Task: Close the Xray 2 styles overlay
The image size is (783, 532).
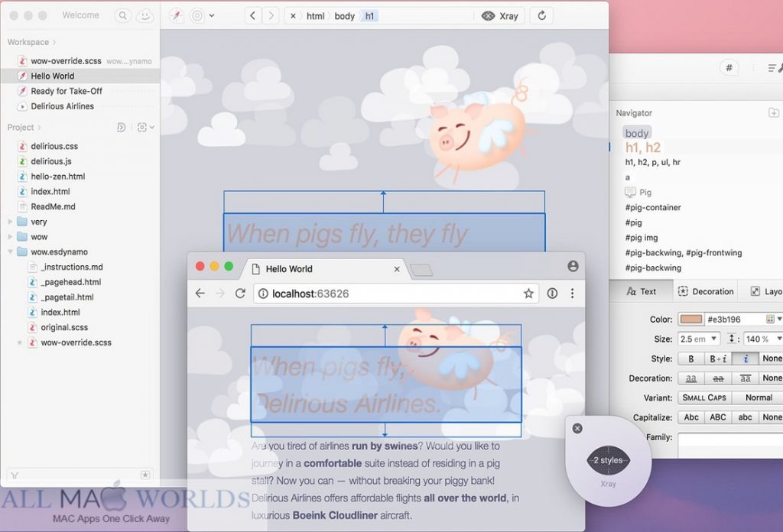Action: pos(577,428)
